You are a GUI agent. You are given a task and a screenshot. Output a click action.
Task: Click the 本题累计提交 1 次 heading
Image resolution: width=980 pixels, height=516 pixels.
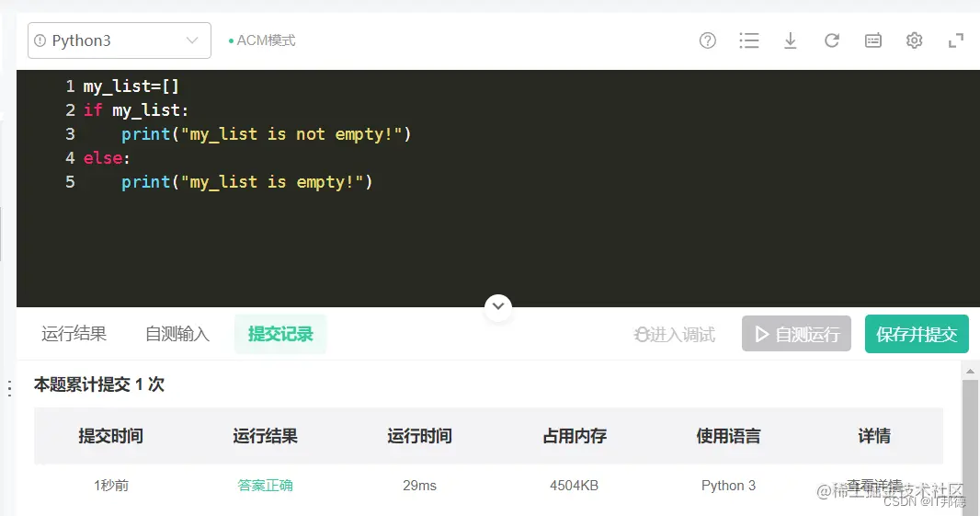98,384
